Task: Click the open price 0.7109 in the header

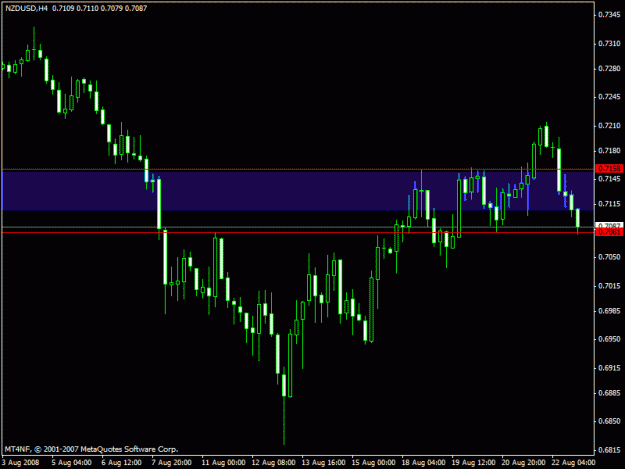Action: point(63,8)
